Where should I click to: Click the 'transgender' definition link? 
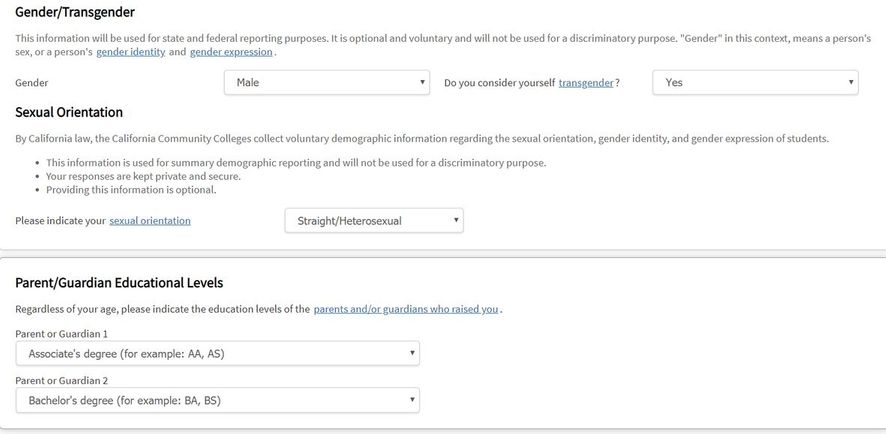pyautogui.click(x=586, y=83)
